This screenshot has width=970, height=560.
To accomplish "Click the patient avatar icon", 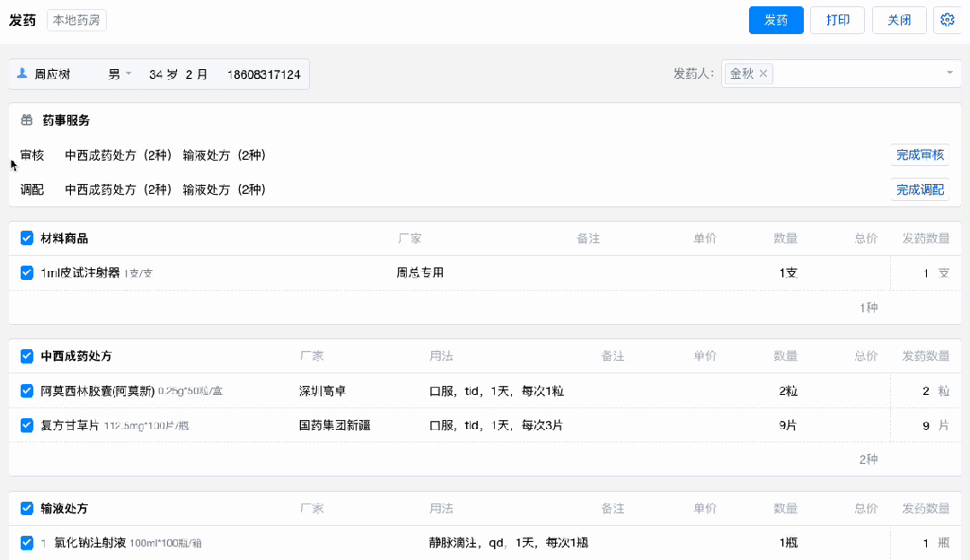I will 22,74.
